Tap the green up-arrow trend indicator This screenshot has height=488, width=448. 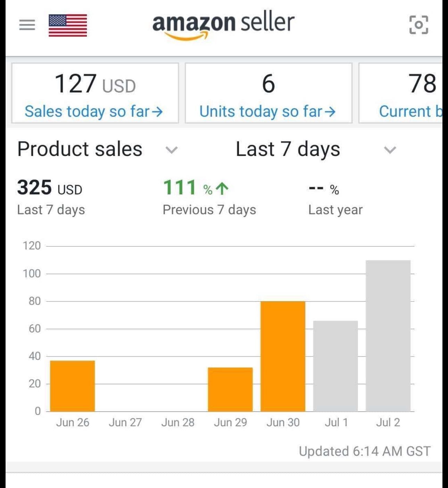(x=222, y=189)
